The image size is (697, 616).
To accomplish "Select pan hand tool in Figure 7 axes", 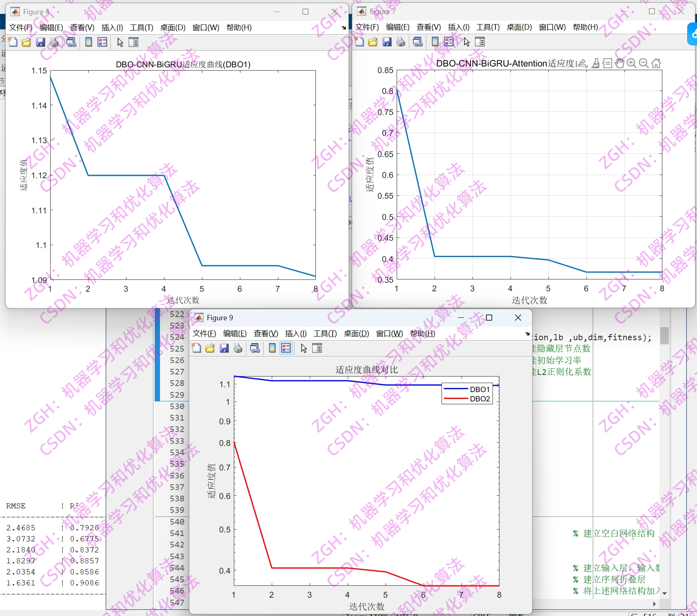I will pyautogui.click(x=620, y=63).
